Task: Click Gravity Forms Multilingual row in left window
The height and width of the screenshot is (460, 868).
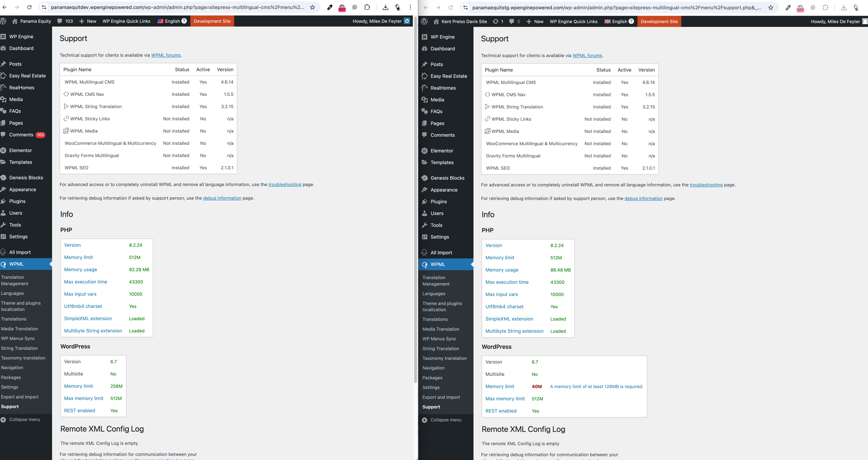Action: (148, 155)
